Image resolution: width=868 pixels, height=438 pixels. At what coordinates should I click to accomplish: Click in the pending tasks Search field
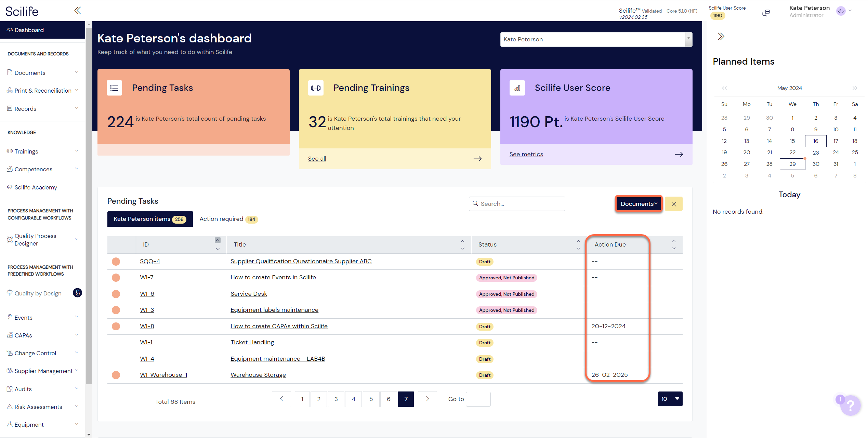pyautogui.click(x=517, y=204)
